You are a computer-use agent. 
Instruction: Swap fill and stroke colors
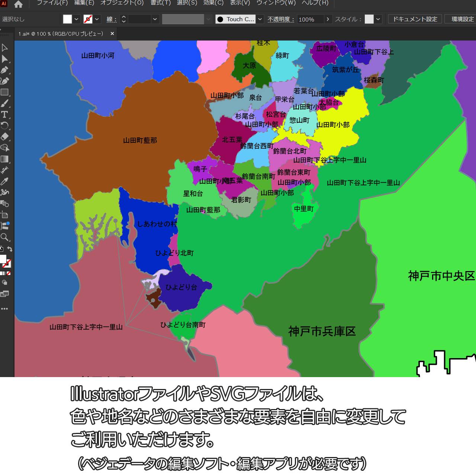pyautogui.click(x=10, y=249)
